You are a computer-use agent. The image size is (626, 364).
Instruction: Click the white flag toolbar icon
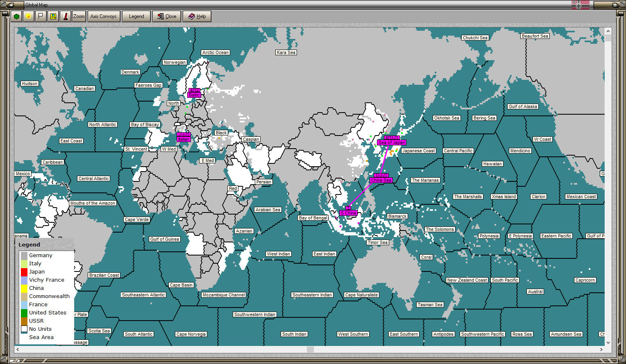click(x=41, y=16)
